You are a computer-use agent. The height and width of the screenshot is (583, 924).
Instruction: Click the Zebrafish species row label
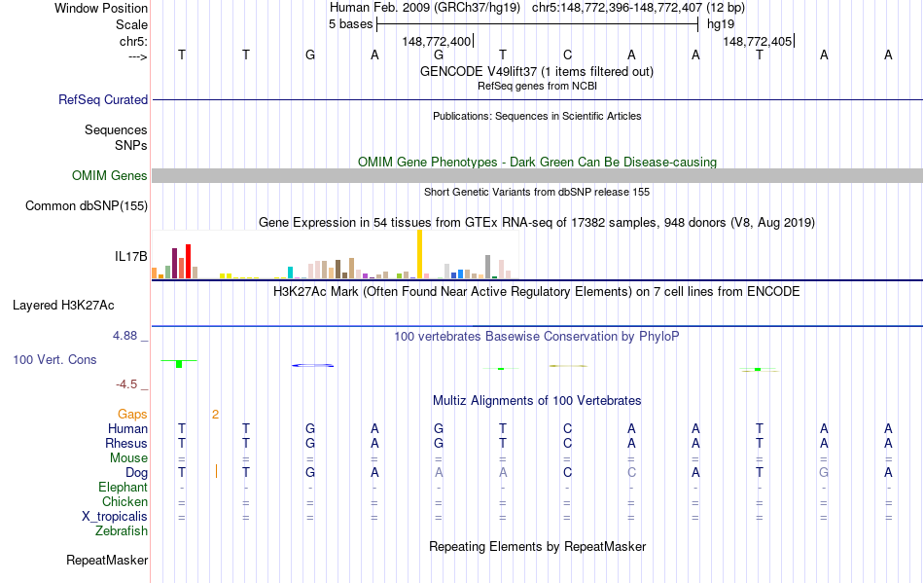122,531
